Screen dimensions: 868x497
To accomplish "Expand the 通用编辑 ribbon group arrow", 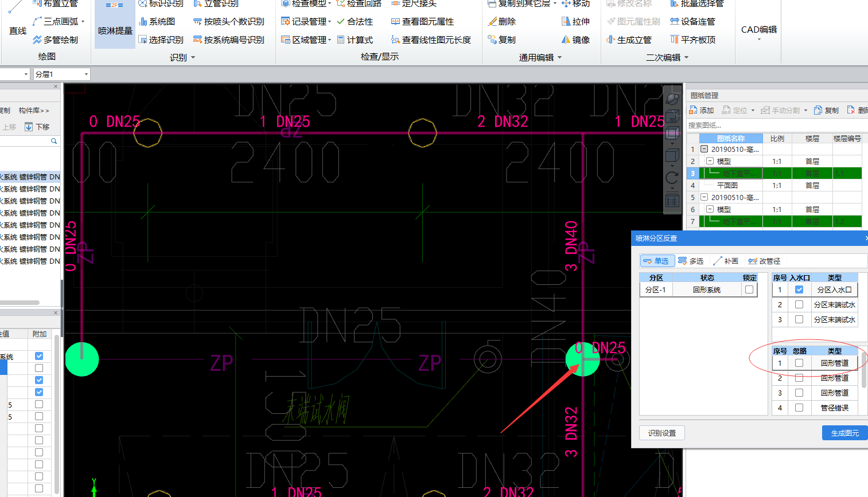I will point(559,57).
